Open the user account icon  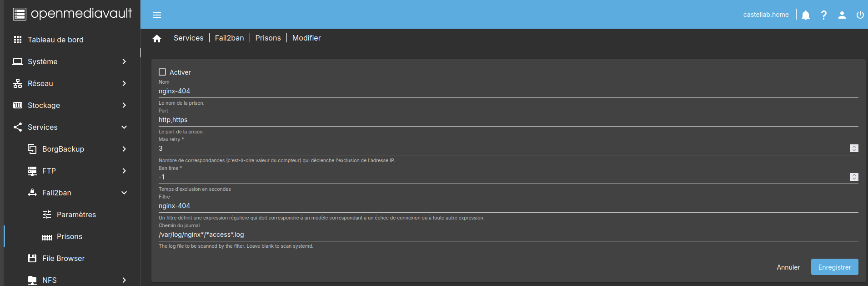click(x=842, y=15)
